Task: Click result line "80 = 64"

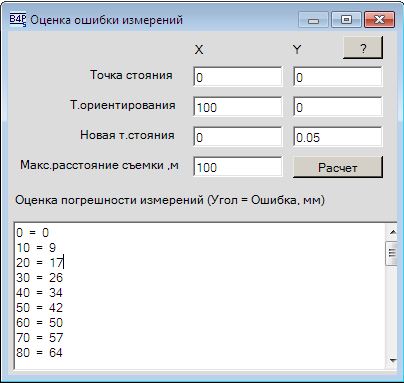Action: [x=40, y=352]
